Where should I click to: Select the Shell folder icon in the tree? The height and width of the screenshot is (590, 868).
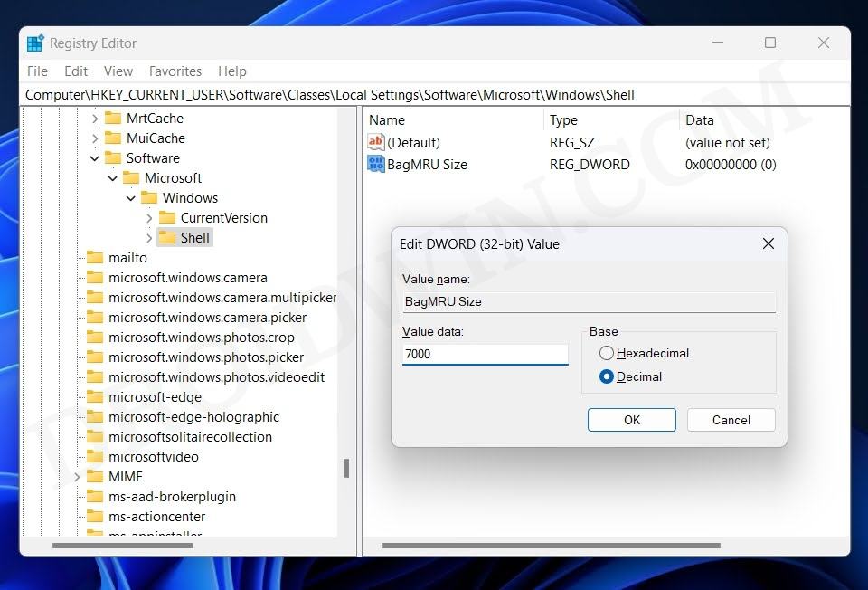(x=170, y=237)
